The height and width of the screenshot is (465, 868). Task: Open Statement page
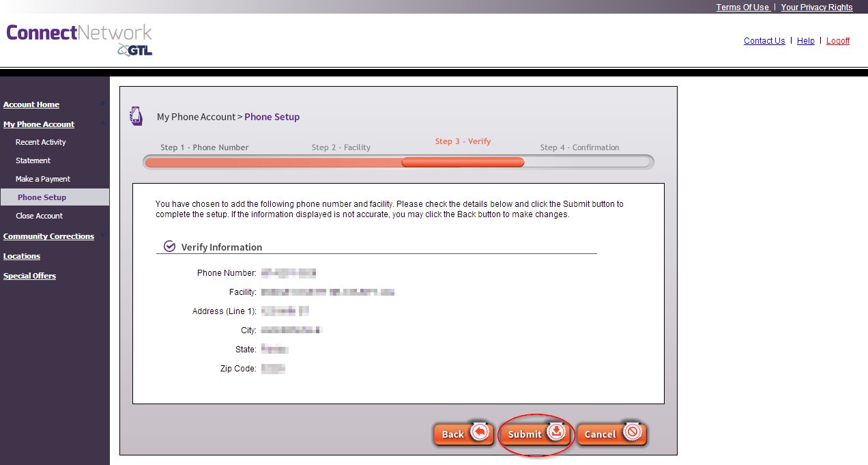(x=33, y=160)
